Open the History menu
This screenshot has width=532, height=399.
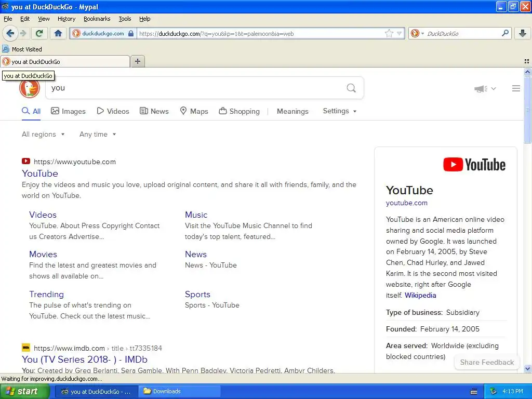(x=66, y=19)
